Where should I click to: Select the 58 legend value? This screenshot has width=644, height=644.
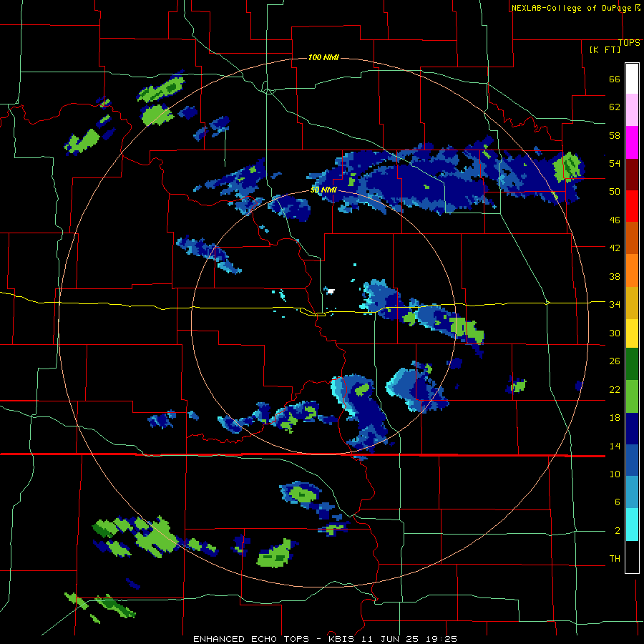[x=615, y=135]
